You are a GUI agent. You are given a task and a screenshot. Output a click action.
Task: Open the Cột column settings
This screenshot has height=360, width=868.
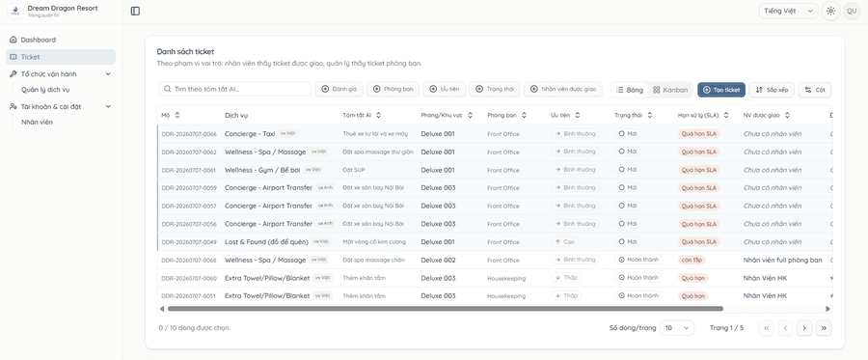[x=815, y=90]
